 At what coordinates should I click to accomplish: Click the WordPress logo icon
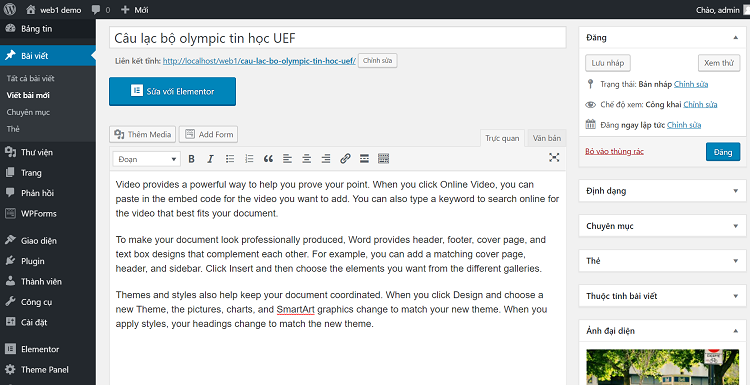(10, 10)
